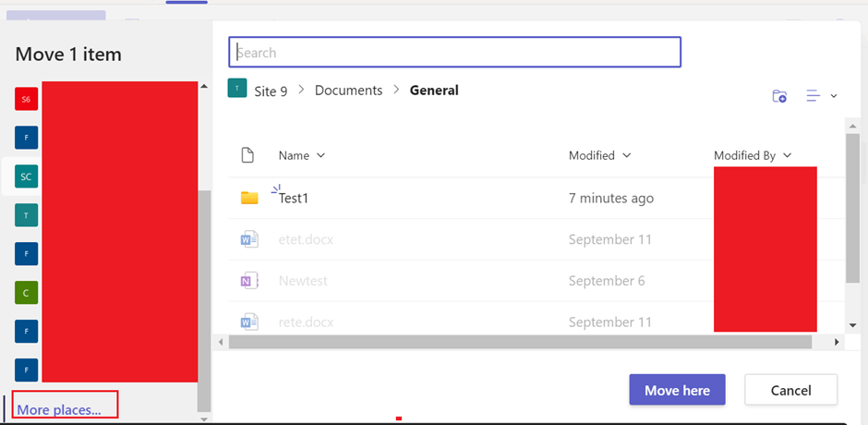868x425 pixels.
Task: Select the Newtest notebook name
Action: (x=303, y=281)
